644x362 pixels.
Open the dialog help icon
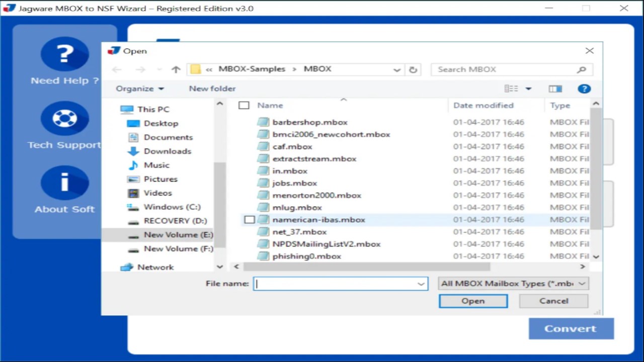[584, 88]
